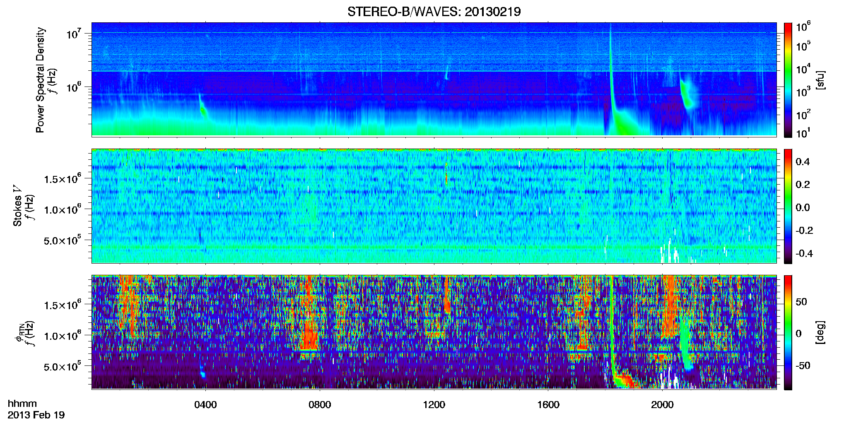Click the 10^5 label on sfu colorbar
This screenshot has height=447, width=868.
tap(803, 46)
